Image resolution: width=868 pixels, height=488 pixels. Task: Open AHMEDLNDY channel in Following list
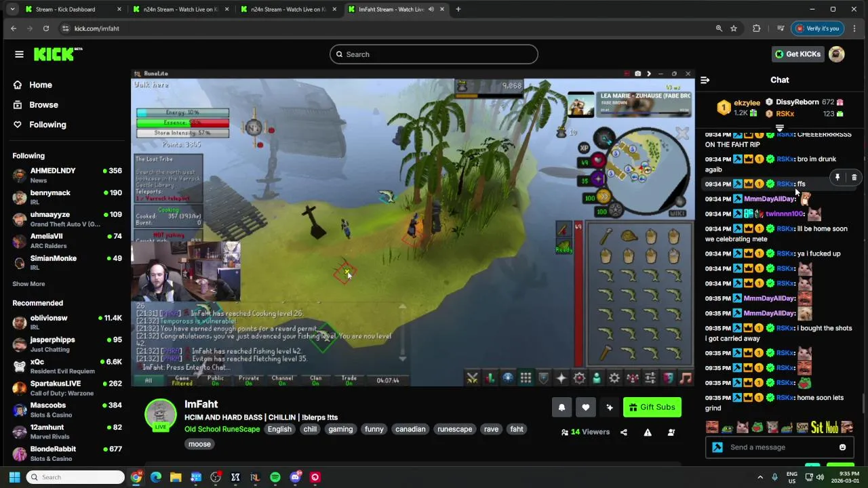tap(66, 175)
